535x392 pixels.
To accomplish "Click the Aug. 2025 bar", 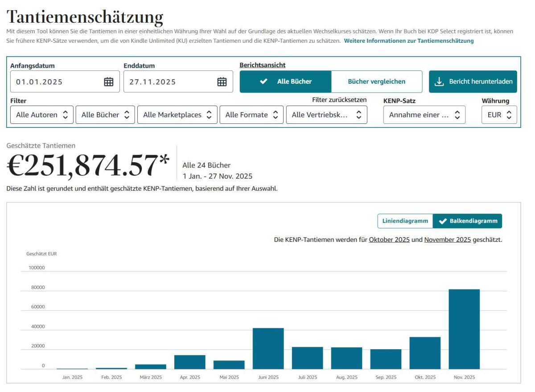I will point(346,358).
